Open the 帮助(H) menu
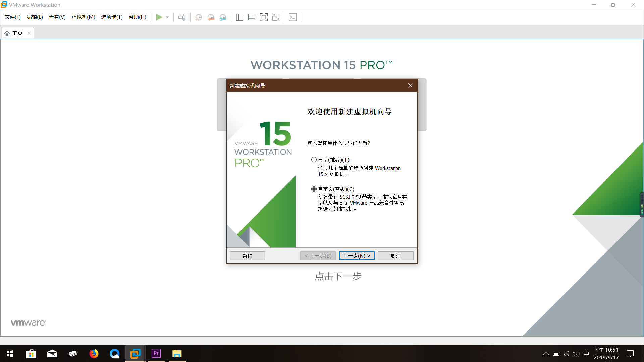 138,17
